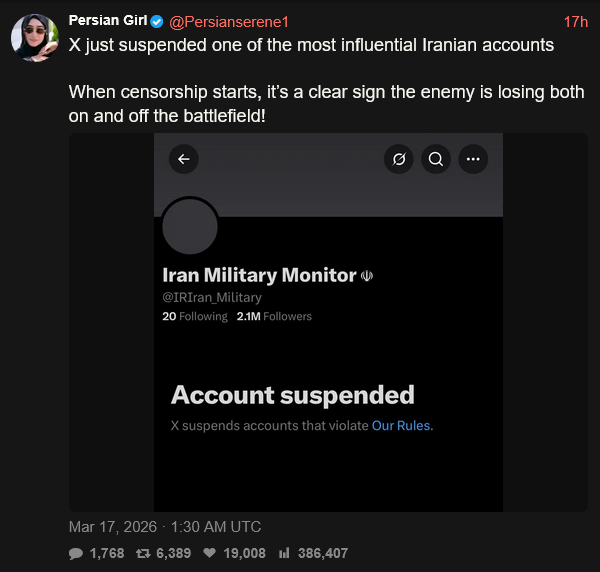Like the post with heart icon
Screen dimensions: 600x572
pyautogui.click(x=210, y=553)
